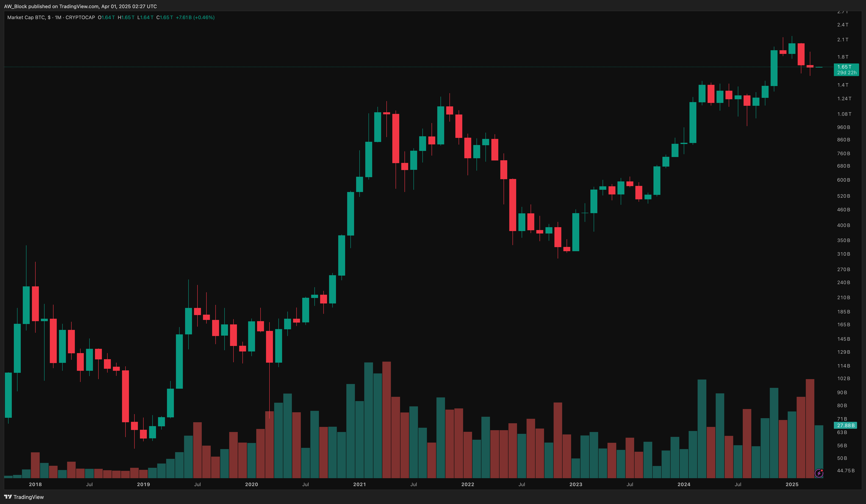Image resolution: width=866 pixels, height=504 pixels.
Task: Click the 2018 year label on time axis
Action: pyautogui.click(x=35, y=484)
